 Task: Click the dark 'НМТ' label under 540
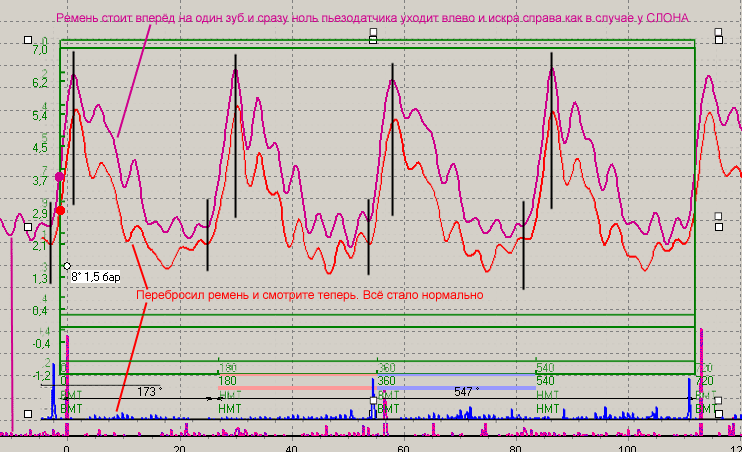coord(548,408)
